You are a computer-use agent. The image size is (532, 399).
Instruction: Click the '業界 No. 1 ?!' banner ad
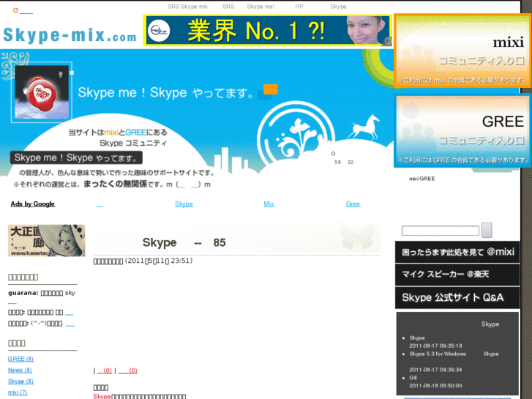point(268,31)
